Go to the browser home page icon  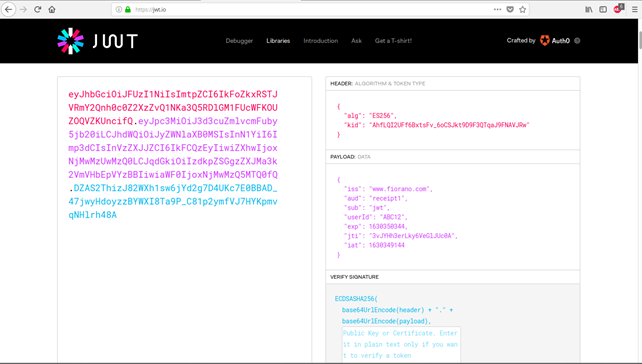pyautogui.click(x=52, y=9)
